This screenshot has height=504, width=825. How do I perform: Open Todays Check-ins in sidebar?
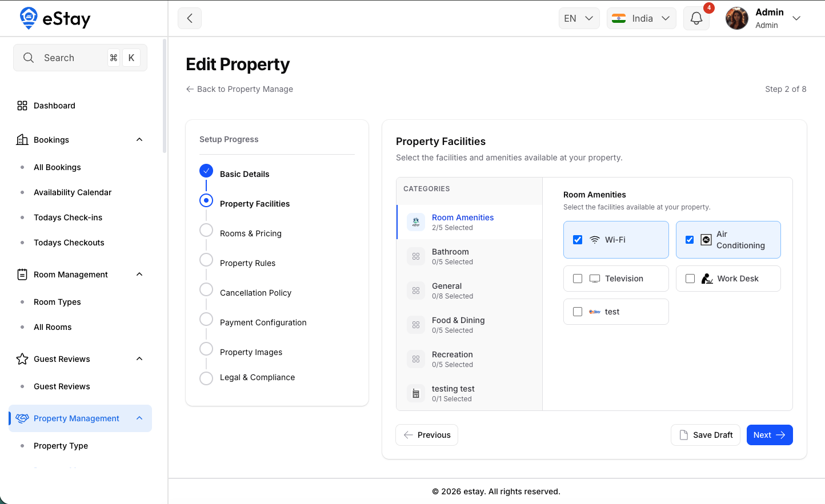point(68,217)
